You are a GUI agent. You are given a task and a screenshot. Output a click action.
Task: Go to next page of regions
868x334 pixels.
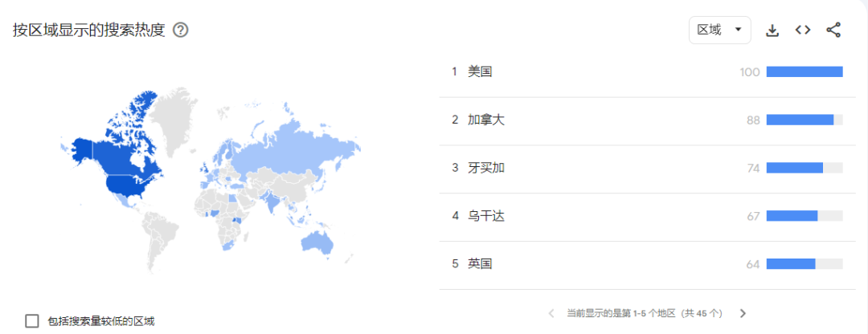click(x=743, y=313)
